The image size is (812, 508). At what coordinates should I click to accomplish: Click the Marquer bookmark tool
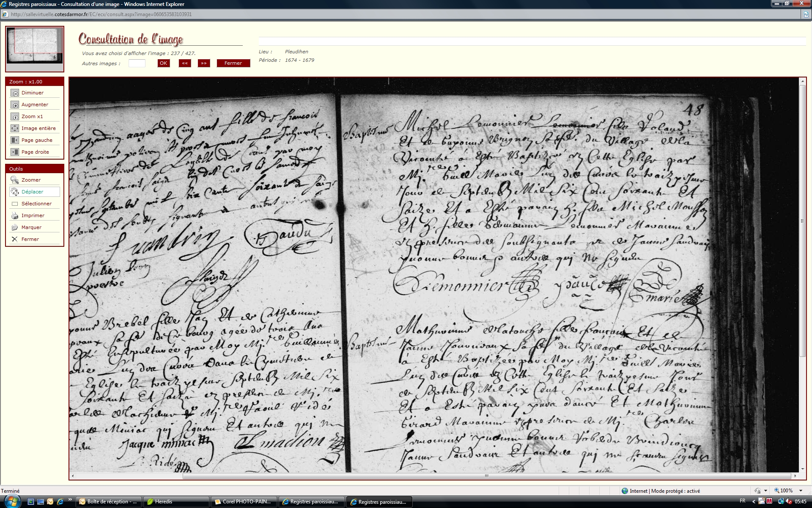[15, 227]
